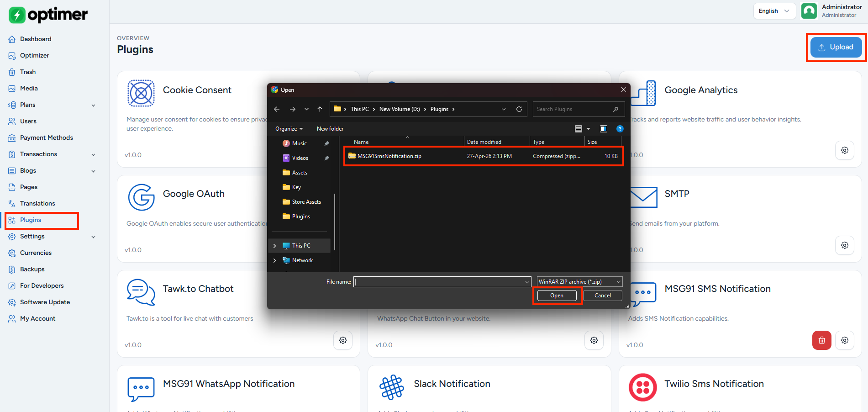Open Google Analytics plugin settings gear

coord(845,150)
